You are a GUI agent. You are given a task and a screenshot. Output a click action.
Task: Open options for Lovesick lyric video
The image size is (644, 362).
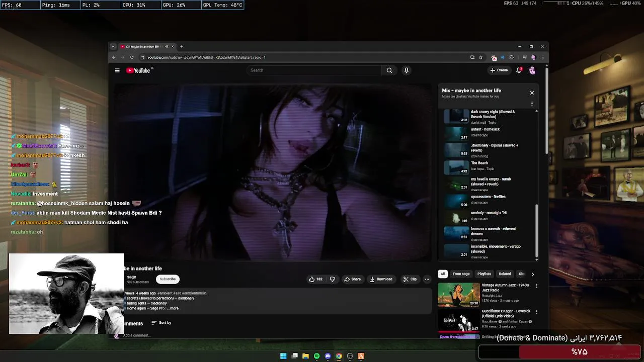(536, 312)
